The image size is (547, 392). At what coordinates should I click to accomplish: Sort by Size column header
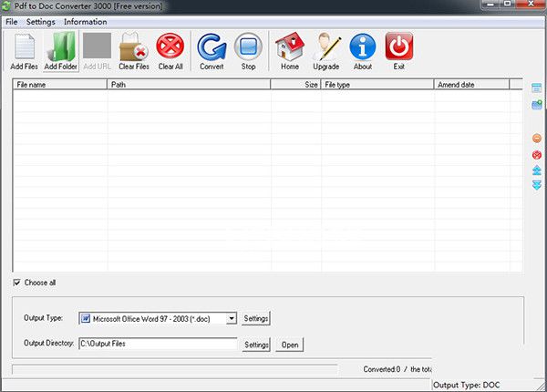click(x=295, y=85)
